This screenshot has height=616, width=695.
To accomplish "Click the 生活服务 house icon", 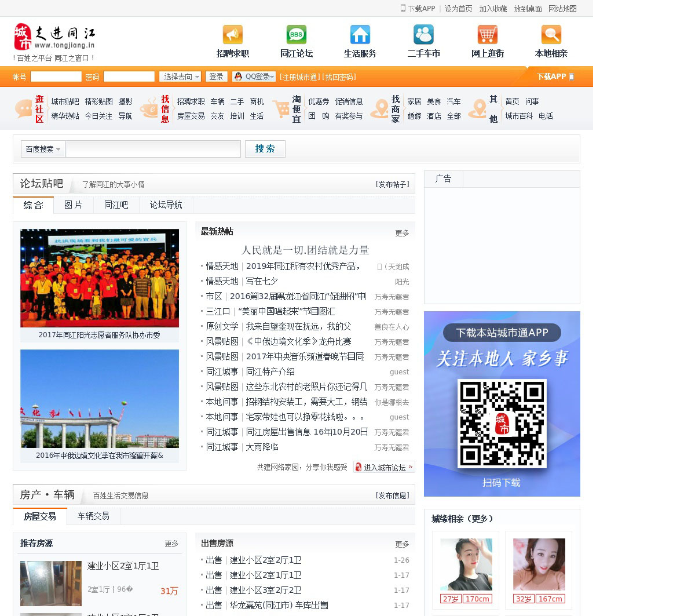I will coord(360,35).
